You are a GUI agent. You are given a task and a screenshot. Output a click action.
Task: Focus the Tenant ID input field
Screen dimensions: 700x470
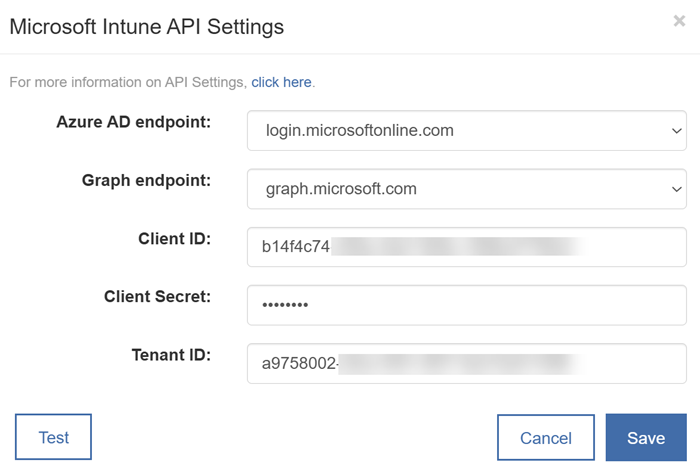click(467, 363)
